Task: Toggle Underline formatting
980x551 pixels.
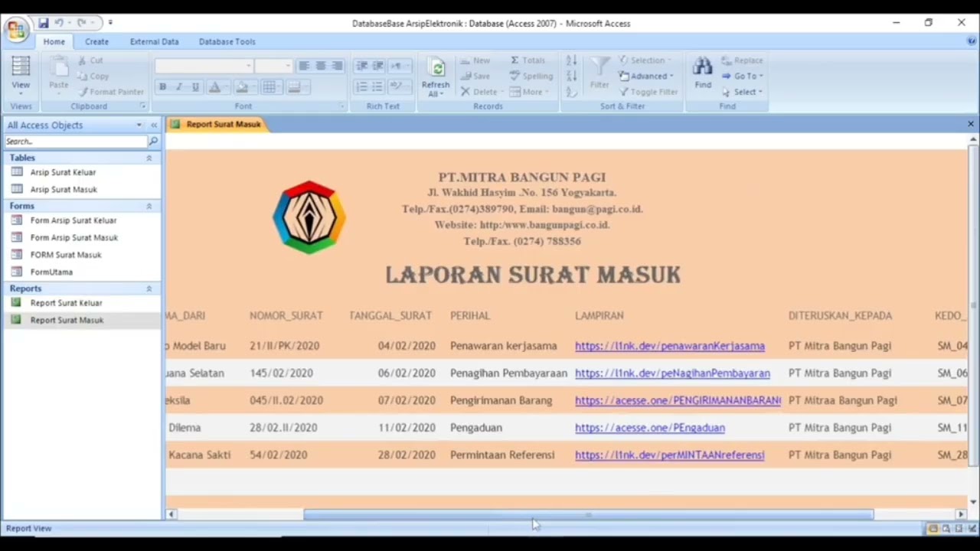Action: pos(195,87)
